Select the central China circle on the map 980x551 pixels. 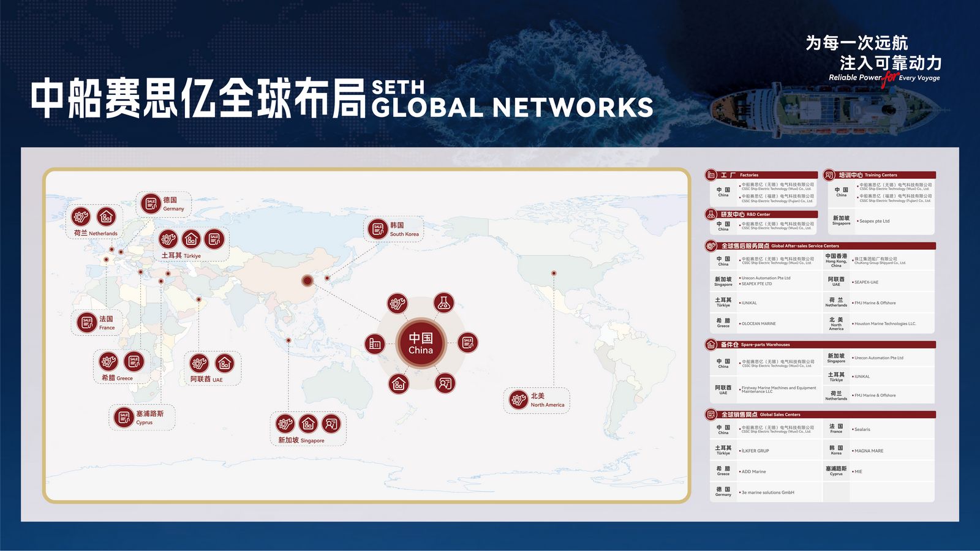pyautogui.click(x=421, y=343)
